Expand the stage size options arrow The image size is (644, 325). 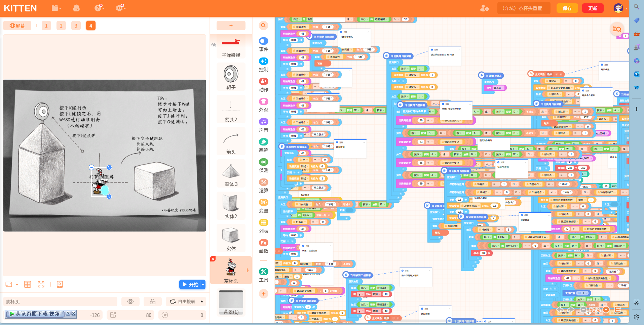(x=17, y=284)
